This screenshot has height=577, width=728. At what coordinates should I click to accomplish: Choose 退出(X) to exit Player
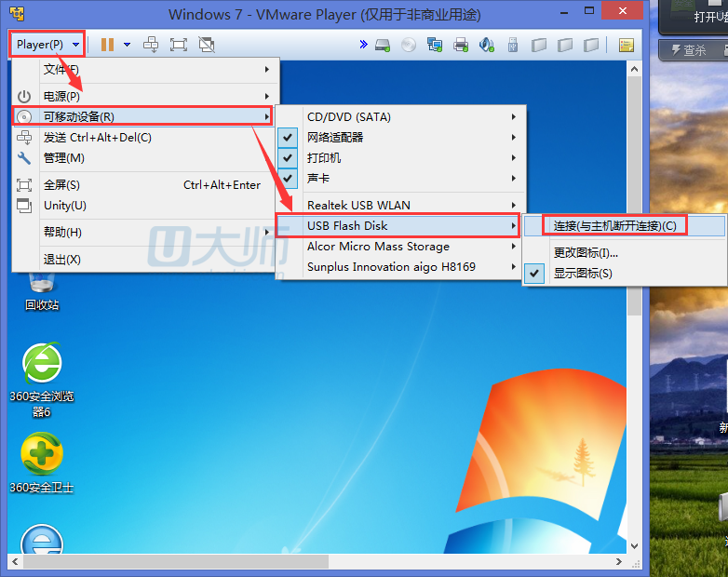pyautogui.click(x=145, y=259)
